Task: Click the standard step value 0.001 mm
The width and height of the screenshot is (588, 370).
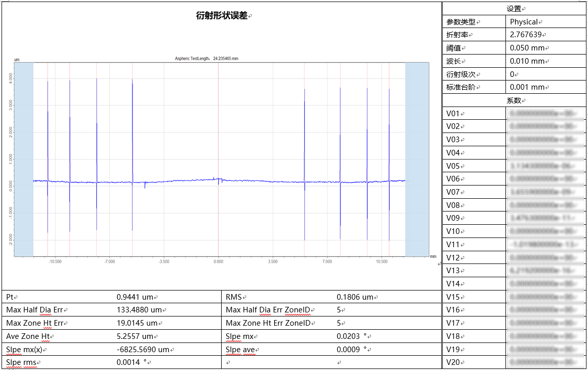Action: (527, 88)
